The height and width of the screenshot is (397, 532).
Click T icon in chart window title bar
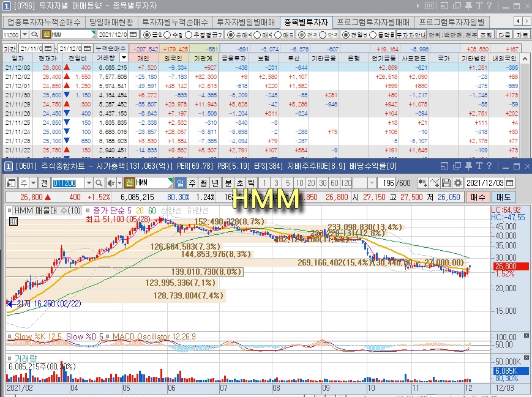(479, 166)
